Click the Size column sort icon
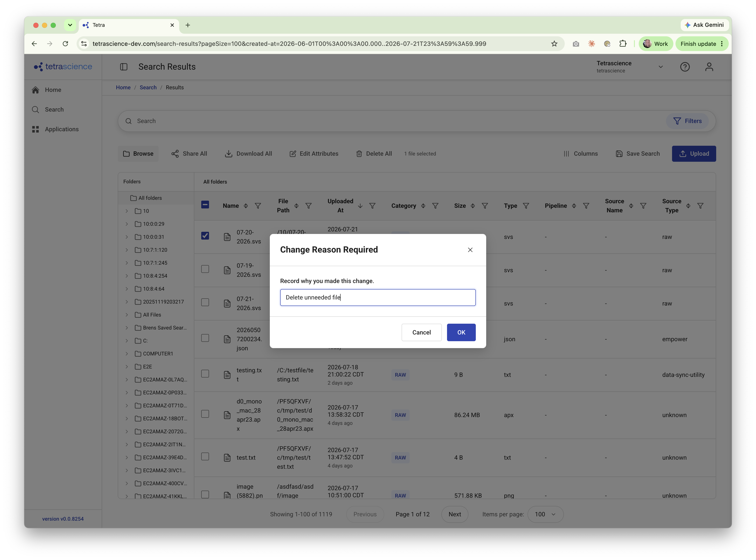The height and width of the screenshot is (560, 756). (x=473, y=206)
